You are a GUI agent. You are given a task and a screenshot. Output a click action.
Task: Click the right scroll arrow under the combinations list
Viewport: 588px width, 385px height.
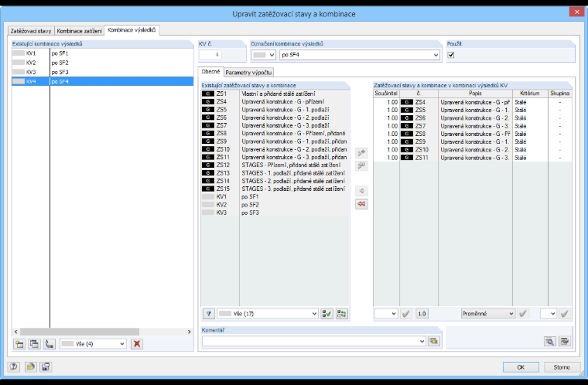pos(189,332)
